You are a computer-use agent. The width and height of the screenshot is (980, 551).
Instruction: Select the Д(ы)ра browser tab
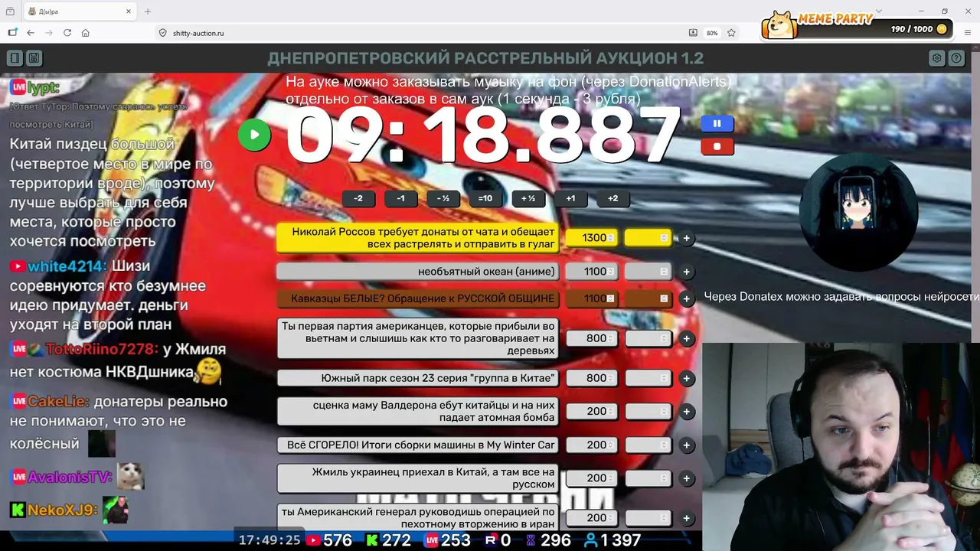click(x=80, y=11)
